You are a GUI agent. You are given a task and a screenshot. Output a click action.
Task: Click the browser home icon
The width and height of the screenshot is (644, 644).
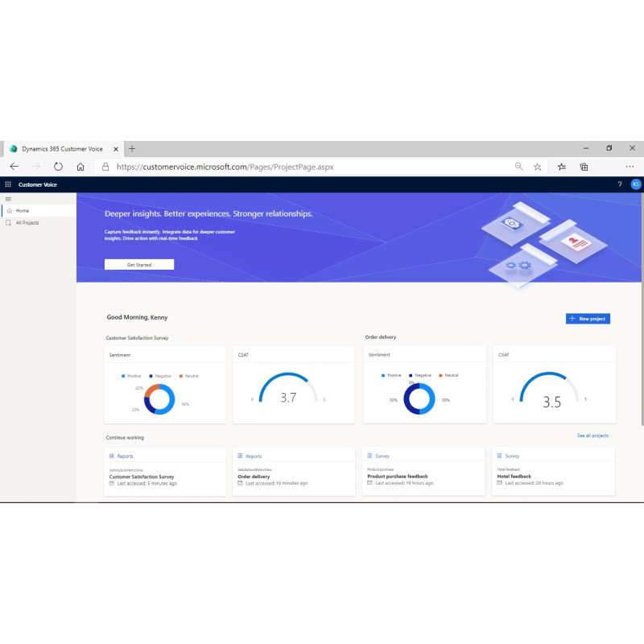80,167
